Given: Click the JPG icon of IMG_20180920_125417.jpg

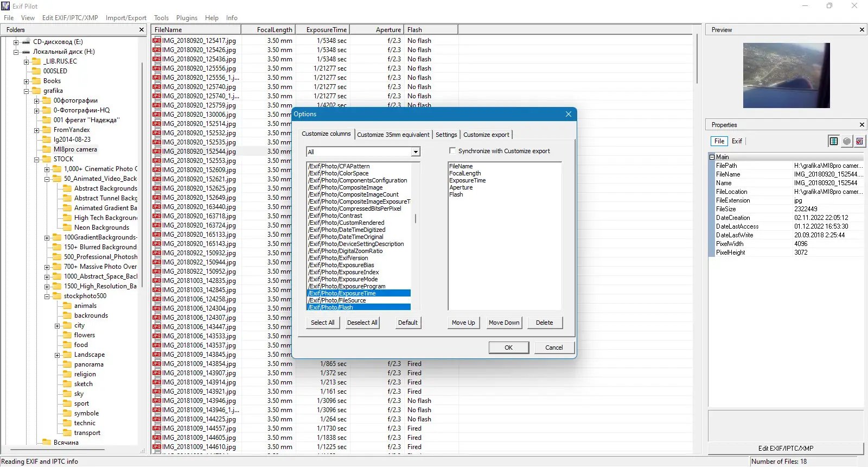Looking at the screenshot, I should 157,41.
